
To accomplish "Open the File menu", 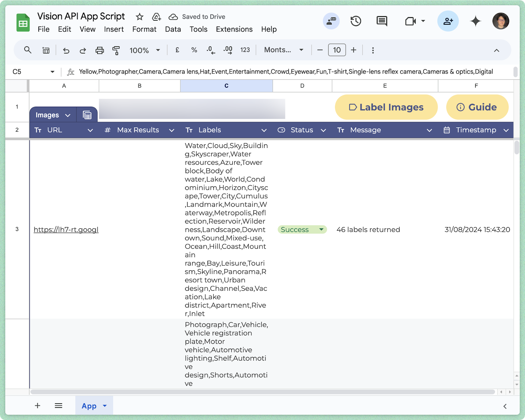I will (x=43, y=29).
